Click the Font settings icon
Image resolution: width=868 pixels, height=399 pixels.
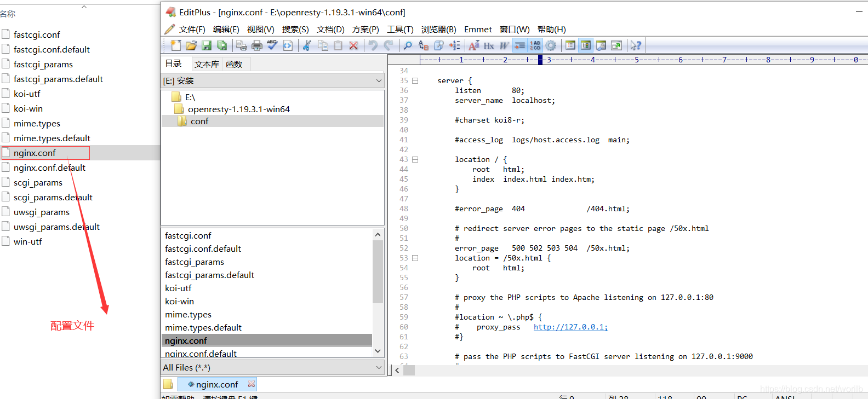473,45
